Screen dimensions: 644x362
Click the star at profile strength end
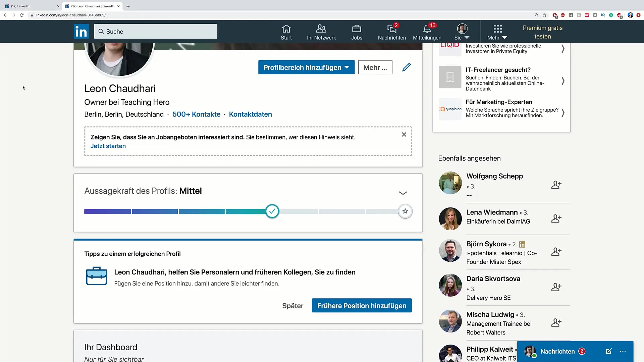[x=405, y=211]
